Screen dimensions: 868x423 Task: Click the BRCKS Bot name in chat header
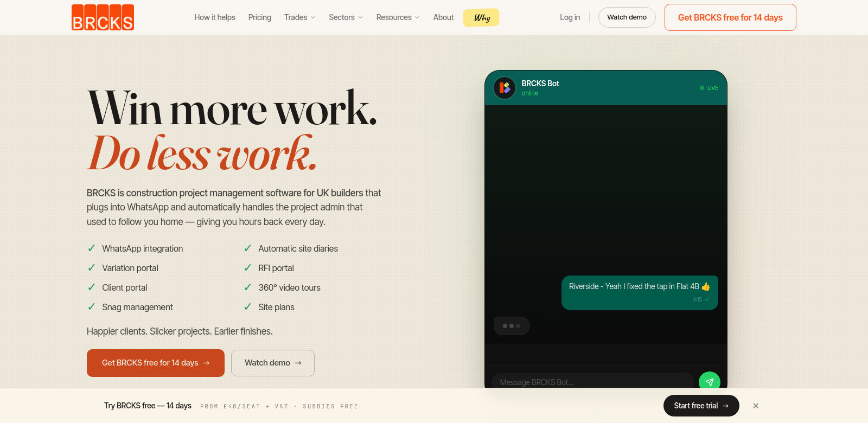[540, 84]
